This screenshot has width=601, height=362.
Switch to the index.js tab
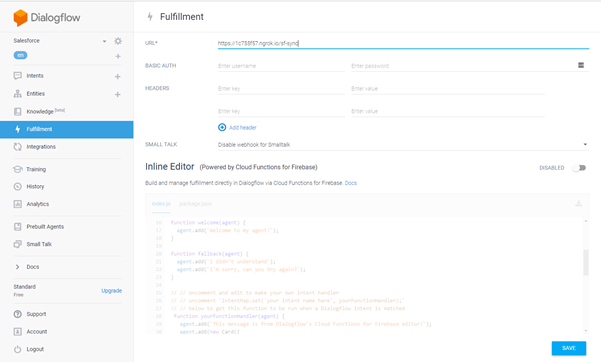[161, 204]
